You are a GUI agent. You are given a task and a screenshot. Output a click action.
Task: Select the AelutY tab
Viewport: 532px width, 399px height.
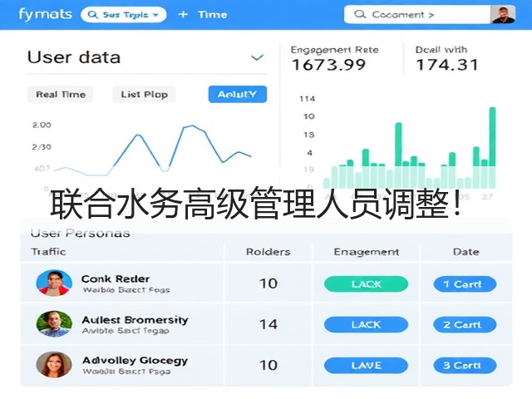click(238, 94)
